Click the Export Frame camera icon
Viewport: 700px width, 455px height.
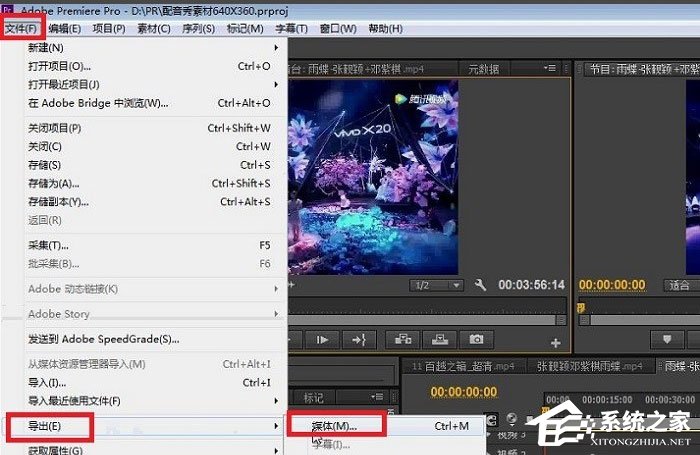[x=477, y=340]
